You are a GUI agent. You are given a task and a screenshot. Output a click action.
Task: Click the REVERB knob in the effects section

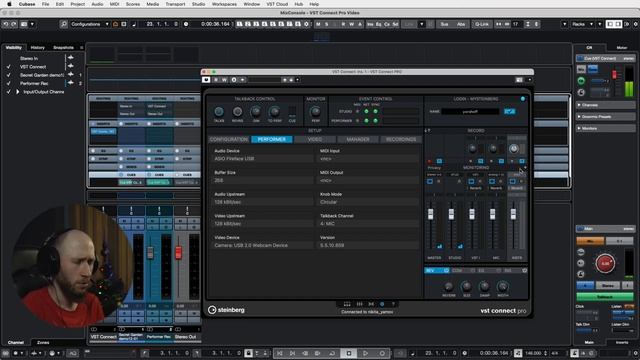(x=449, y=287)
